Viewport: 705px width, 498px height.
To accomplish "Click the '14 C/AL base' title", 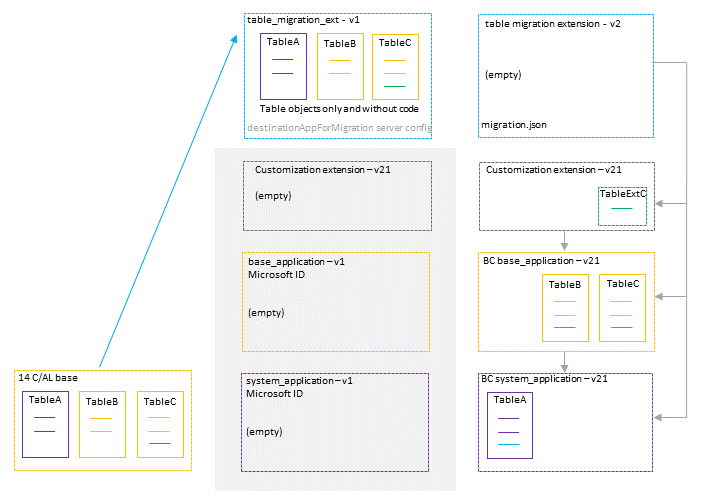I will click(x=48, y=378).
